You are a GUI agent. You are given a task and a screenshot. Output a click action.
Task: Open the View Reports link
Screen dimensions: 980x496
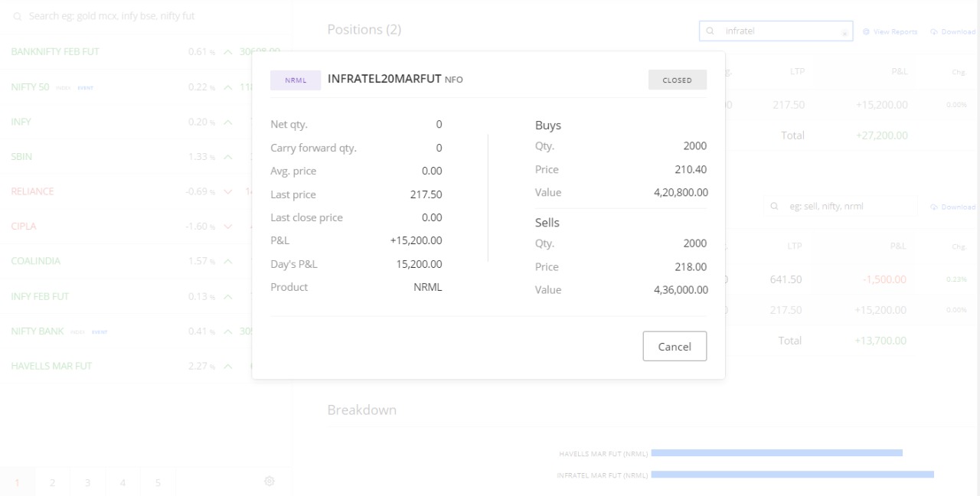(890, 32)
